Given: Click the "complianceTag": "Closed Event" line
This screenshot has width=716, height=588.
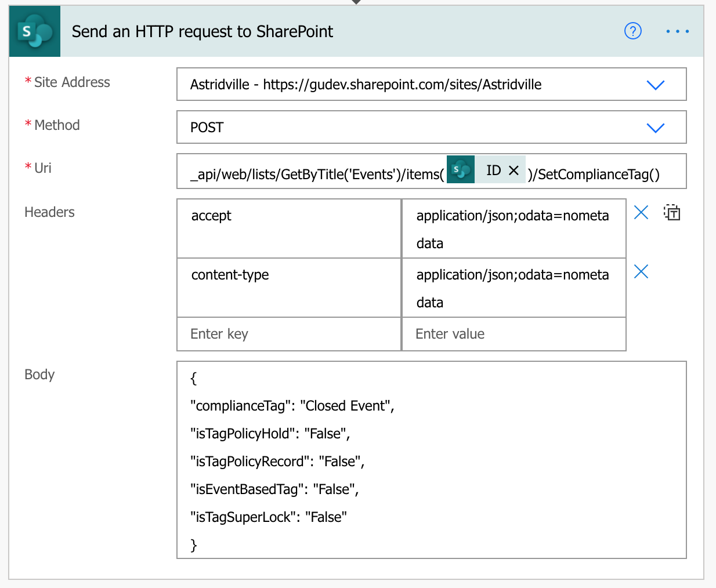Looking at the screenshot, I should [292, 406].
